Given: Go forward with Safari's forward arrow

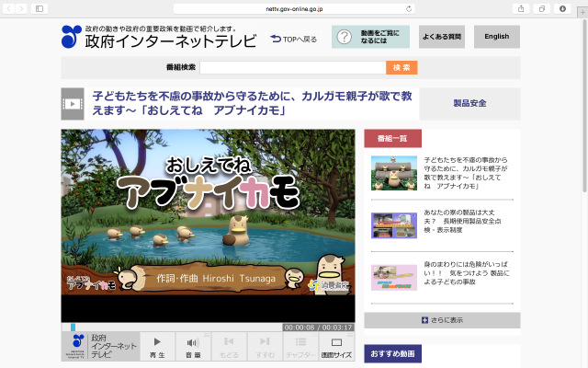Looking at the screenshot, I should pos(21,8).
